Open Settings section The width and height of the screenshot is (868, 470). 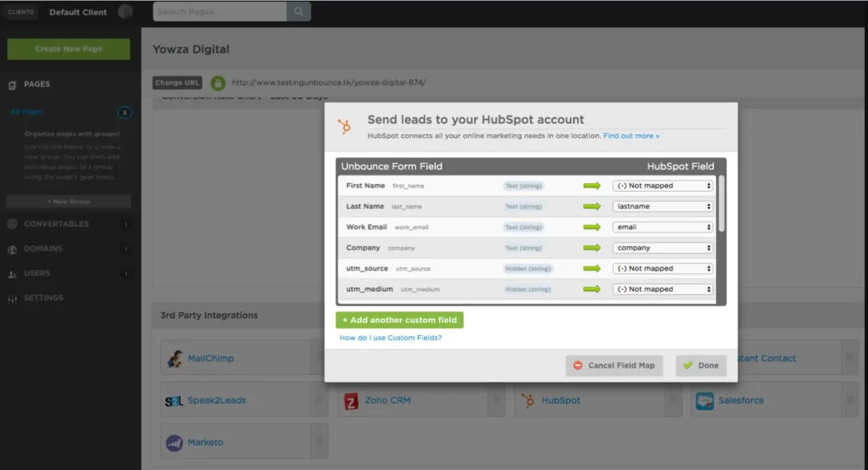43,298
